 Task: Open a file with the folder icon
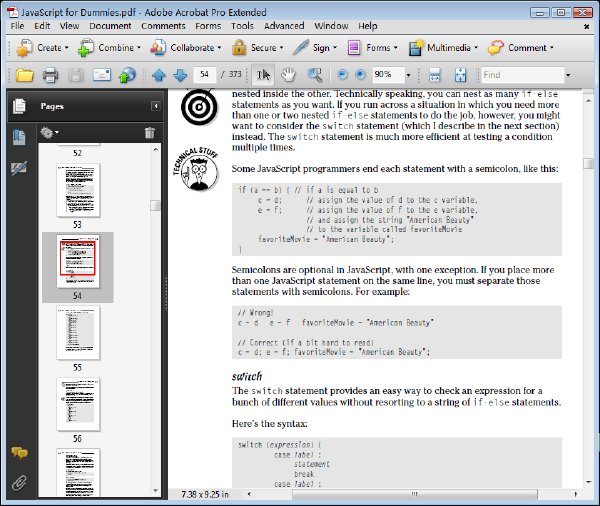(x=24, y=75)
